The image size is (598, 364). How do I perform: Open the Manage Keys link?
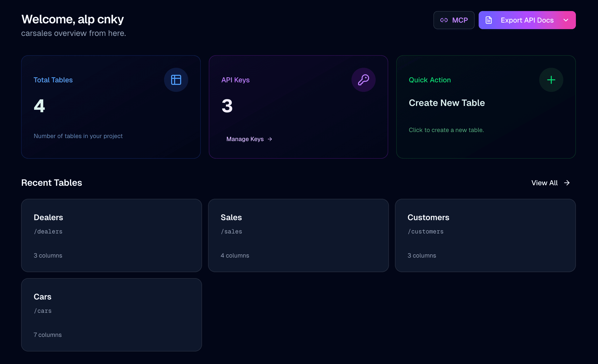pos(245,139)
